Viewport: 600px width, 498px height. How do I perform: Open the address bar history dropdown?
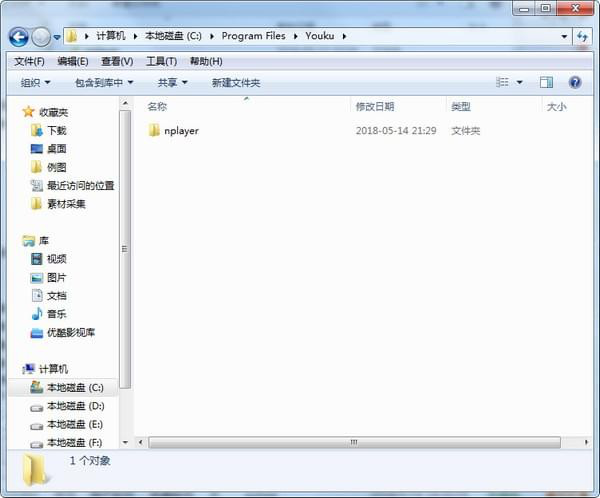point(564,37)
